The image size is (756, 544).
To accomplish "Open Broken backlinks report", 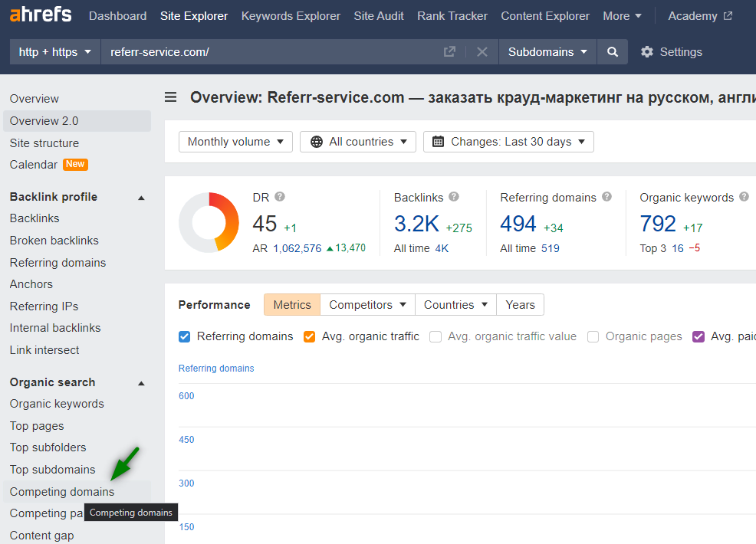I will (54, 241).
